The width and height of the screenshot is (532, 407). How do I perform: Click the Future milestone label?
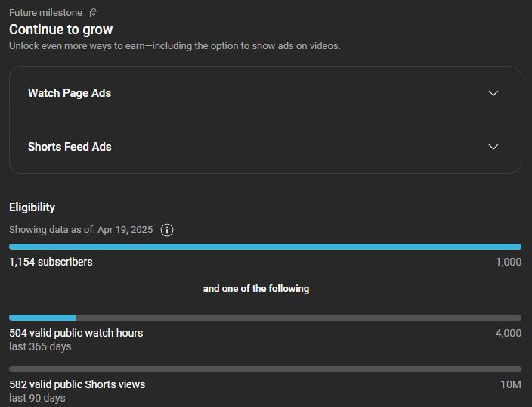point(45,13)
